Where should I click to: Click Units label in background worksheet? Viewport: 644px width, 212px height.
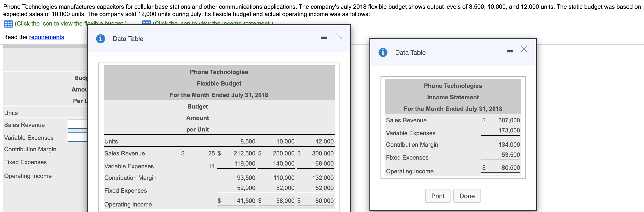click(11, 113)
